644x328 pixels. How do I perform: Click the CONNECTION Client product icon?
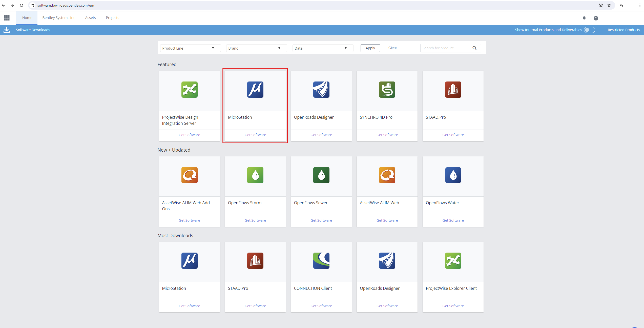click(x=321, y=261)
